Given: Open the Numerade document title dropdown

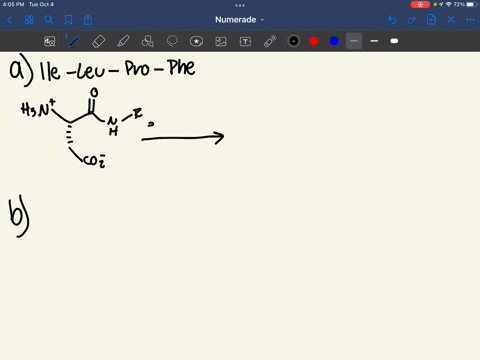Looking at the screenshot, I should [x=239, y=20].
